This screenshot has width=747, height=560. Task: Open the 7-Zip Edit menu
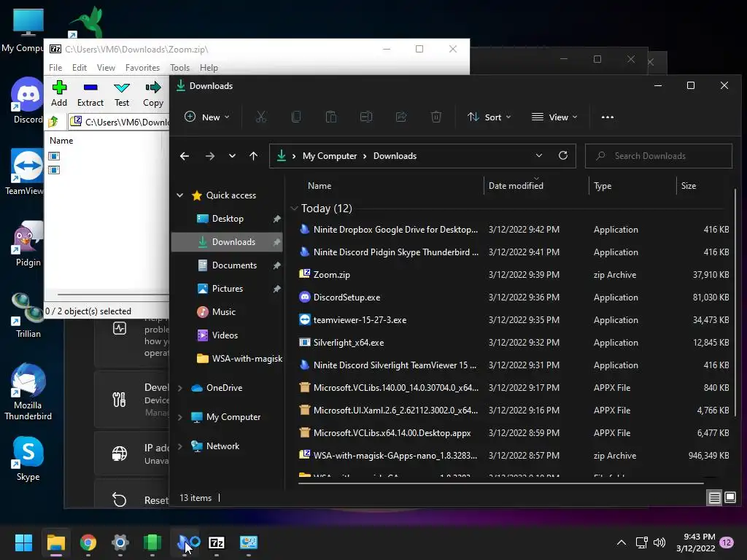[79, 68]
